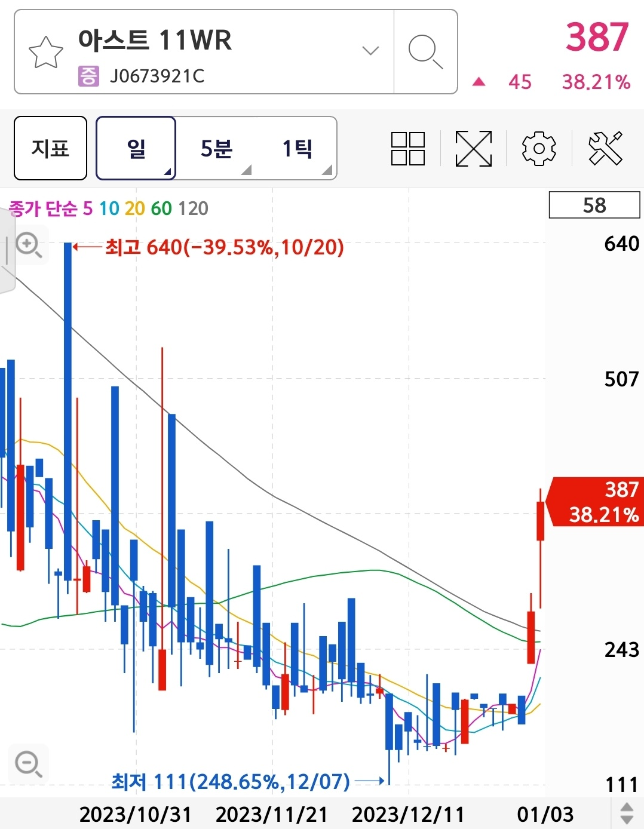644x829 pixels.
Task: Open the drawing tools wrench icon
Action: click(605, 149)
